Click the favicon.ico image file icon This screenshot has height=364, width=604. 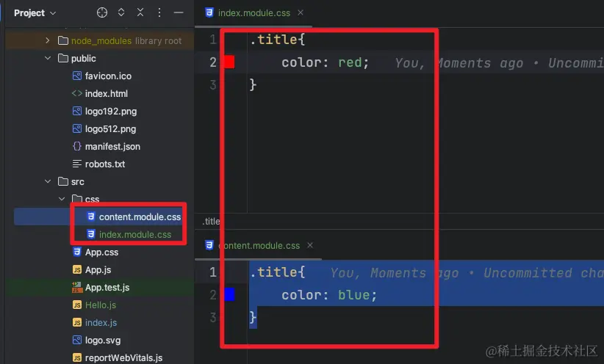tap(77, 76)
